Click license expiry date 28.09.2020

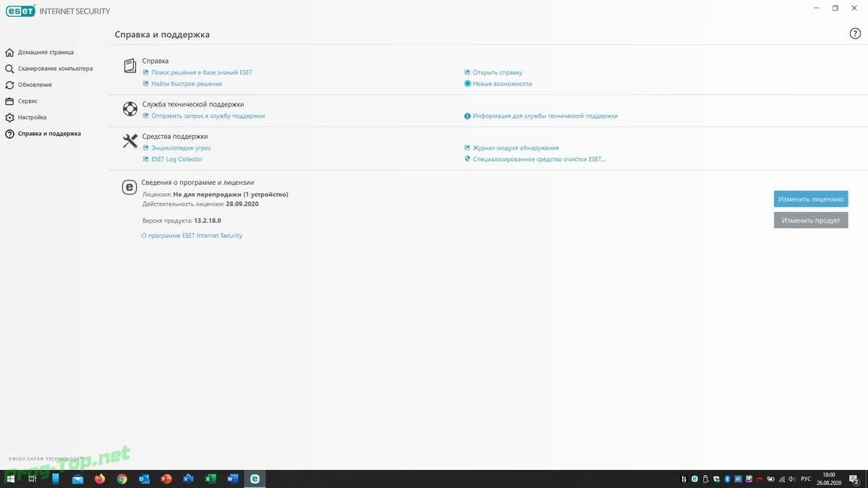242,204
